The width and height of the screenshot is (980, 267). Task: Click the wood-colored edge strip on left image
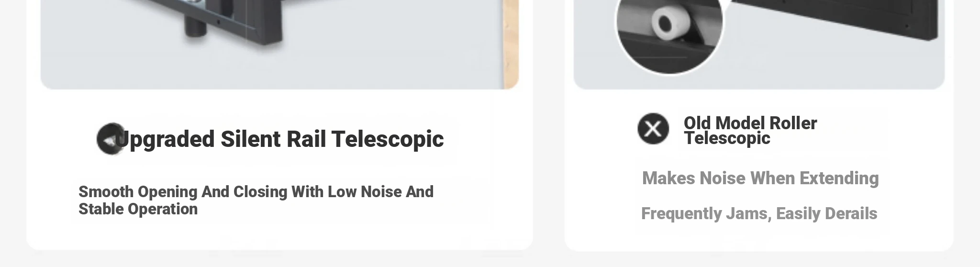511,43
